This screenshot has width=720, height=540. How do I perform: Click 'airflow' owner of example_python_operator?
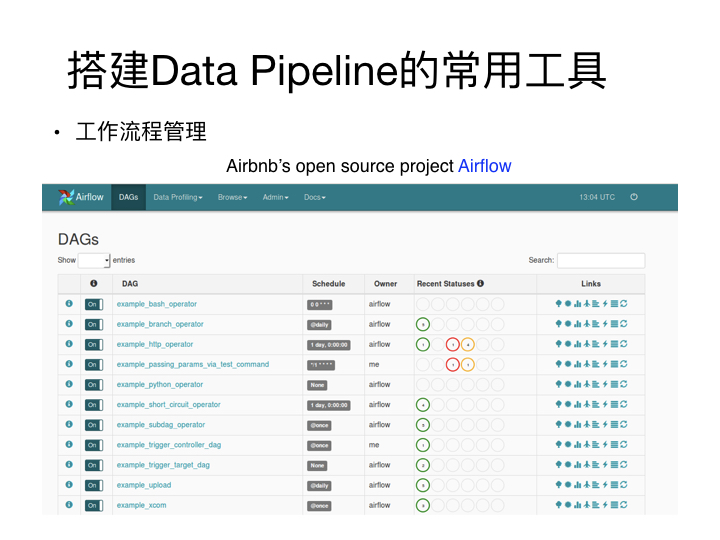pyautogui.click(x=379, y=384)
